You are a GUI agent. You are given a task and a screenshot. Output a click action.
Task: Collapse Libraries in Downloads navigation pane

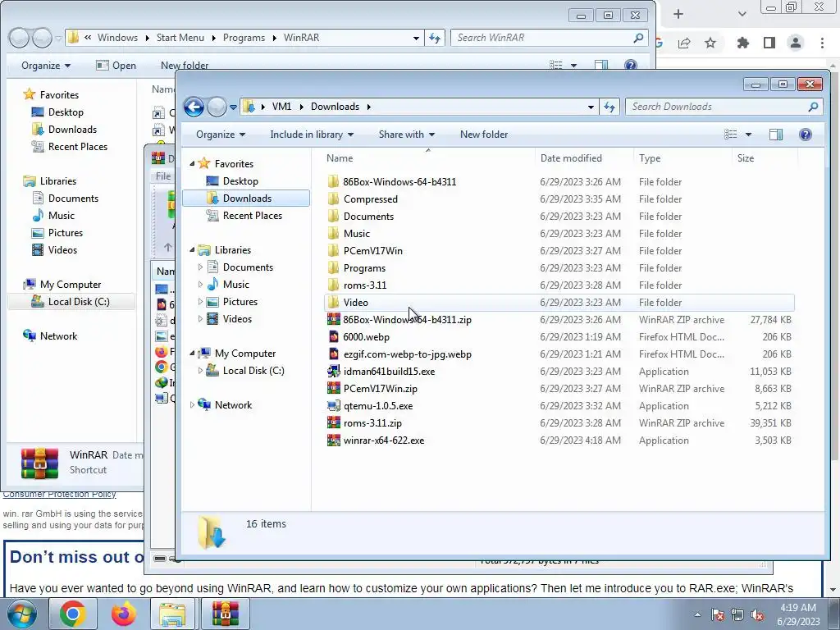coord(192,250)
